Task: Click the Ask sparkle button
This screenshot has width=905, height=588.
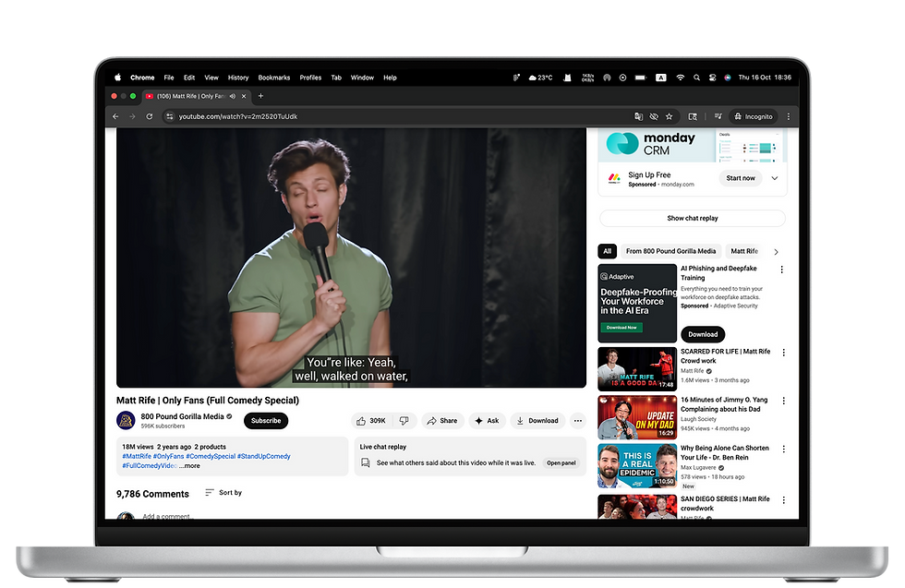Action: pyautogui.click(x=488, y=421)
